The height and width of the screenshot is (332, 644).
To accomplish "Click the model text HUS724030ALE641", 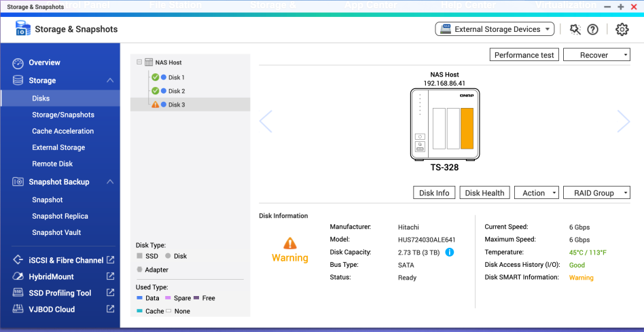I will (x=427, y=240).
